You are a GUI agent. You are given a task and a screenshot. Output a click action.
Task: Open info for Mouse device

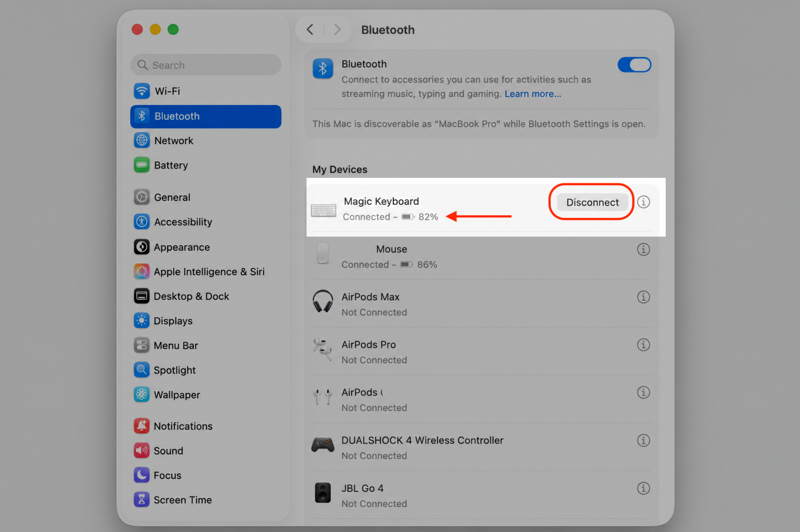coord(644,250)
